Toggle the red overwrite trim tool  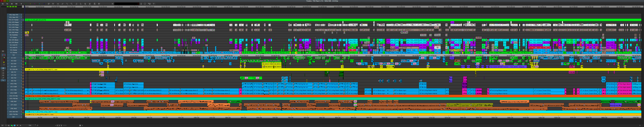coord(4,60)
